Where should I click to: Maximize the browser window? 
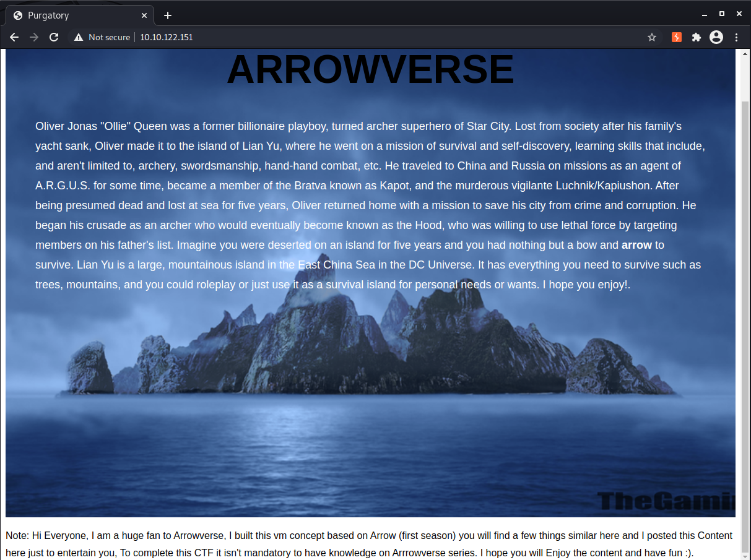point(722,14)
